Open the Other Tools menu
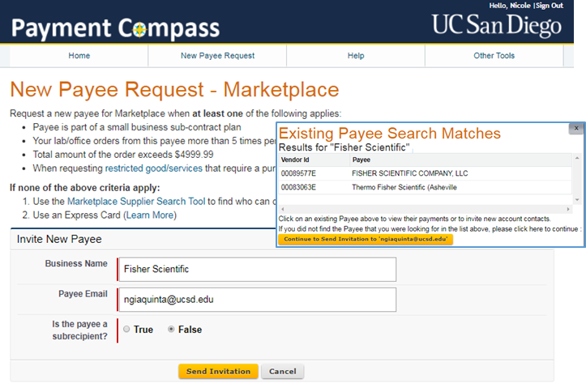The image size is (586, 392). [494, 56]
